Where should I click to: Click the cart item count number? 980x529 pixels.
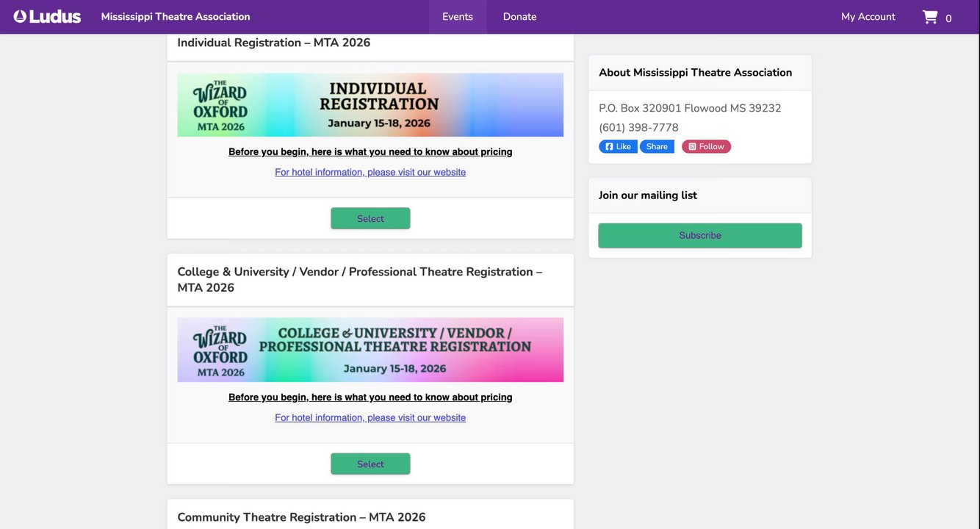pyautogui.click(x=948, y=18)
